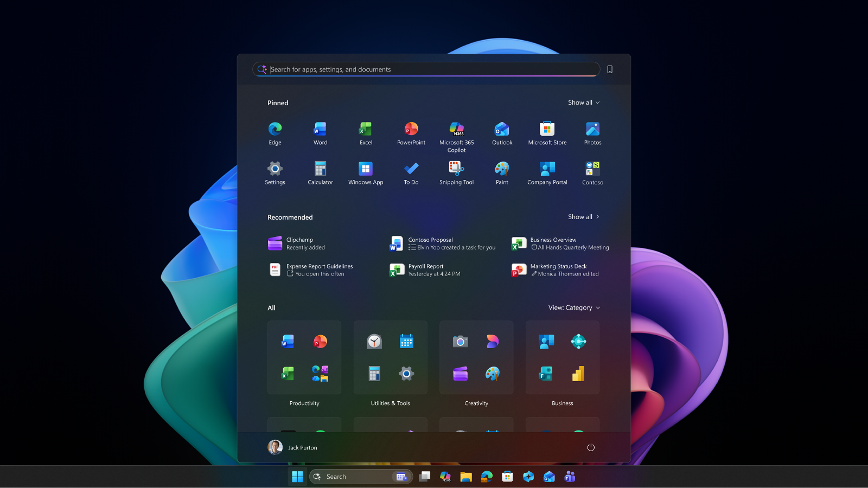
Task: Show all Recommended items
Action: tap(584, 217)
